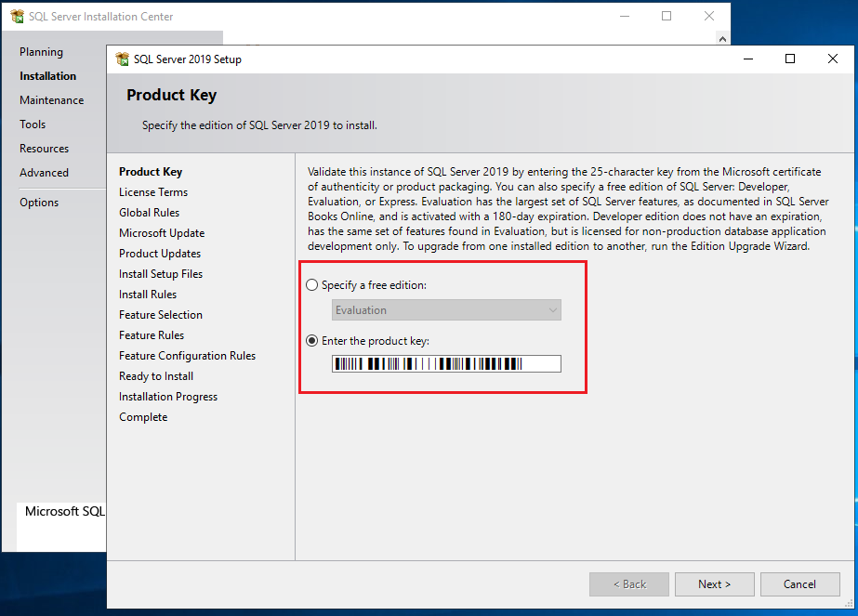Minimize the SQL Server 2019 Setup window
The width and height of the screenshot is (858, 616).
748,59
